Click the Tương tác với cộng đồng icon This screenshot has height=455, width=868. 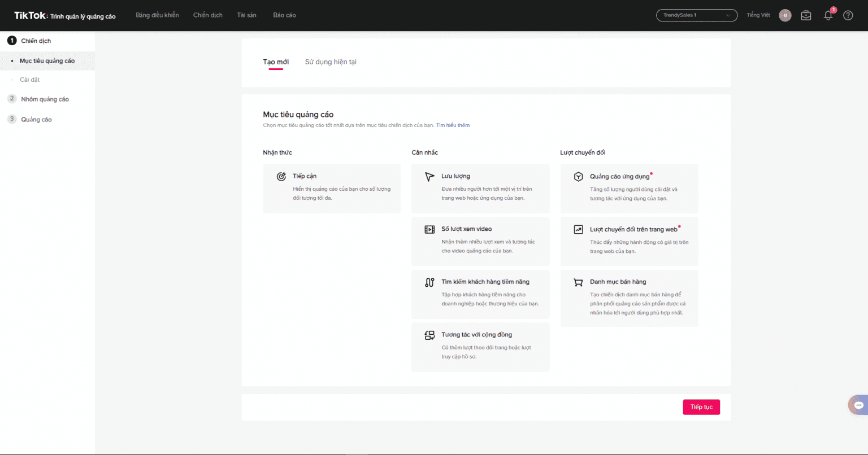pos(429,335)
